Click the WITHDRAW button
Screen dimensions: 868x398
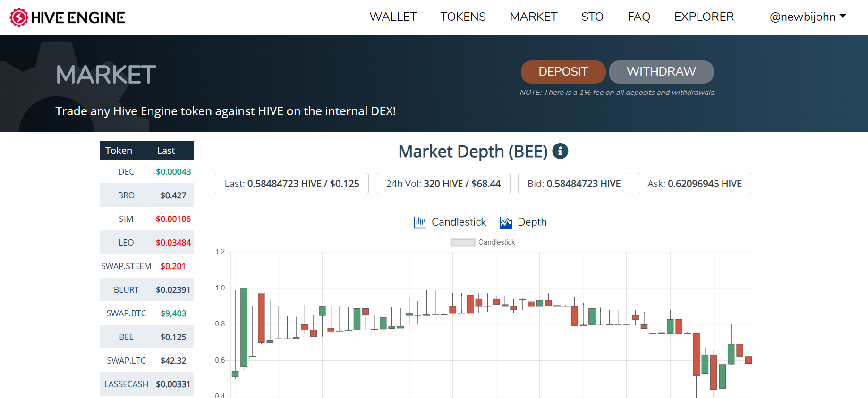[x=661, y=72]
